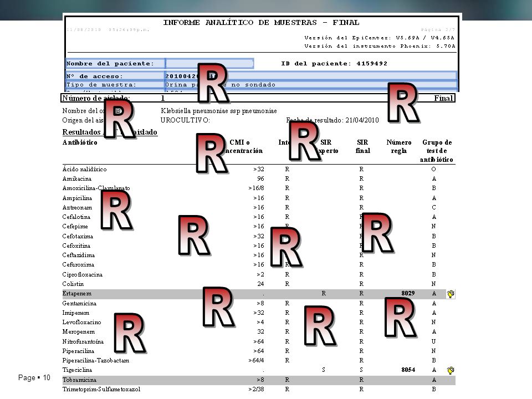The image size is (532, 399).
Task: Click the lightbulb icon in Tigeciclina row
Action: 451,371
